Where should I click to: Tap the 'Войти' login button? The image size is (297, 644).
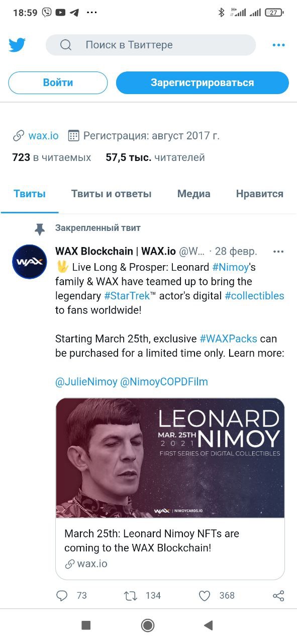click(58, 83)
